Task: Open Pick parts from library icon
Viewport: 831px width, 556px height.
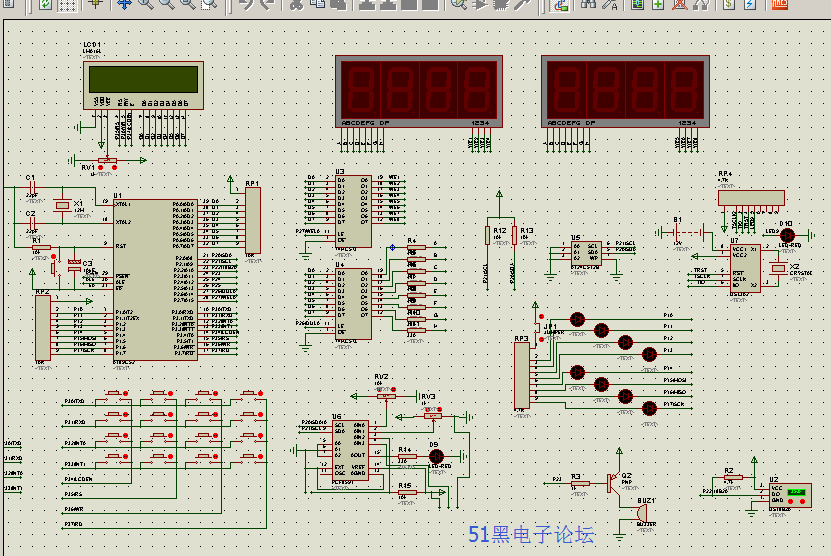Action: (x=459, y=4)
